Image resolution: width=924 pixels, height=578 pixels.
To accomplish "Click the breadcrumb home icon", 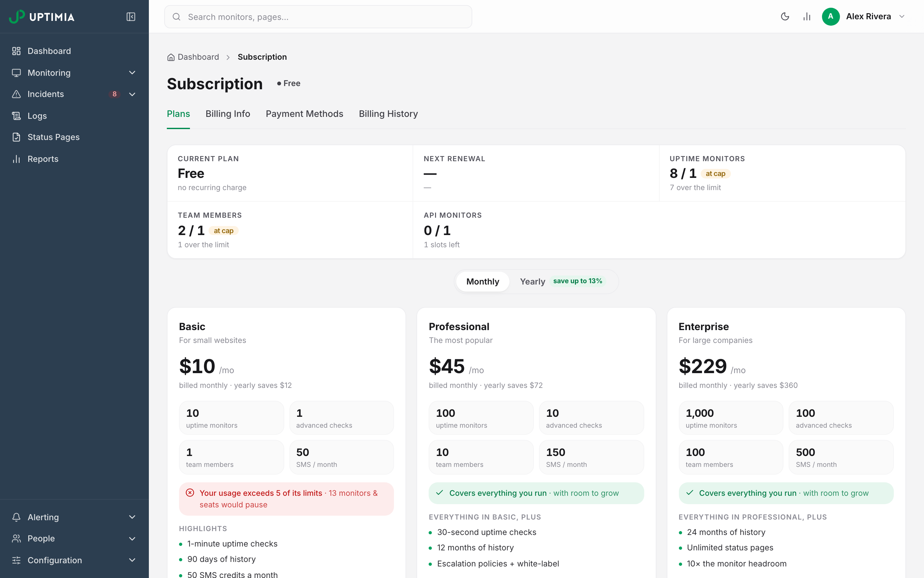I will pos(171,57).
